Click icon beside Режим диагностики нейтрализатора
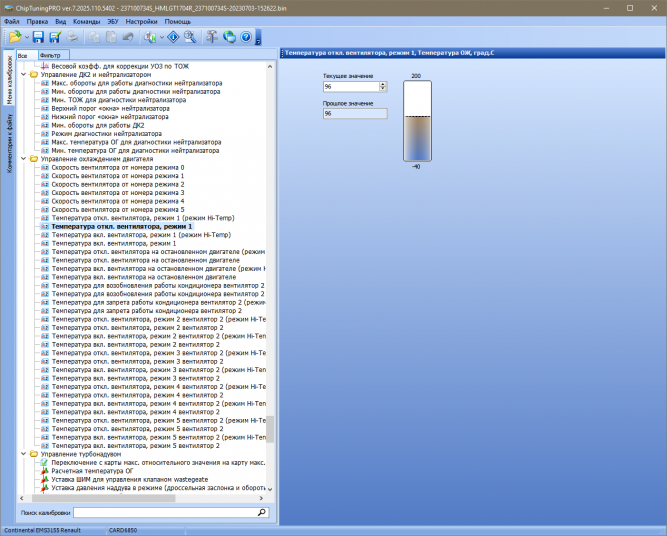Viewport: 667px width, 536px height. tap(45, 134)
